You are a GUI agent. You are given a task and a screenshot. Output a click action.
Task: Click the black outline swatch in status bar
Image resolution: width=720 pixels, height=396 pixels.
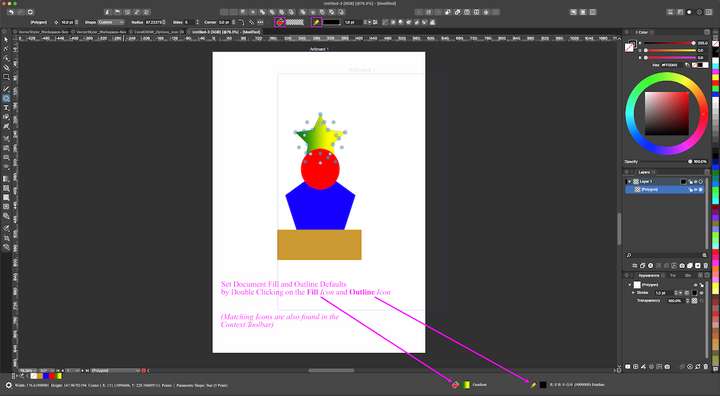point(543,385)
